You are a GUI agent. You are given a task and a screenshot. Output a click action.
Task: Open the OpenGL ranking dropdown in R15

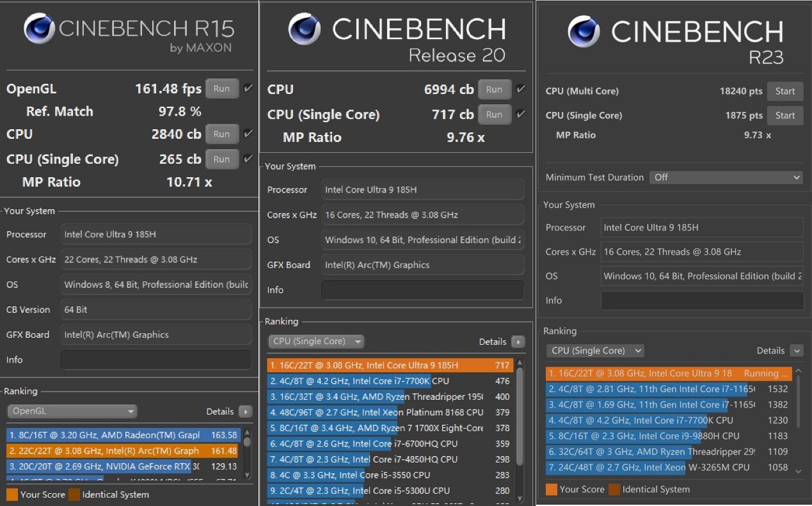click(x=72, y=411)
